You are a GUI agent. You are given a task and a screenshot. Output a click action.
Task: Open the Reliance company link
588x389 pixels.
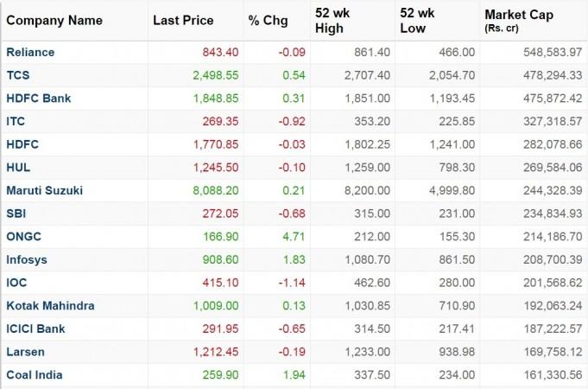pos(30,52)
